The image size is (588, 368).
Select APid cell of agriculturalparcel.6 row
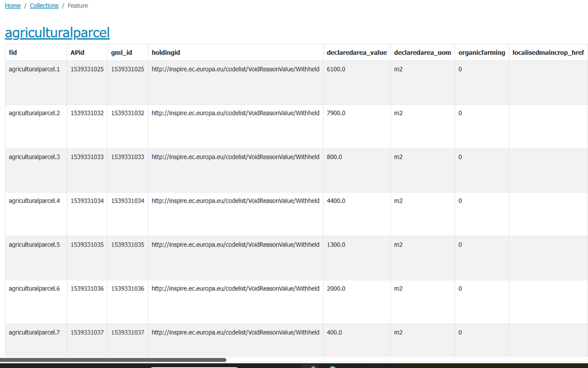tap(87, 288)
